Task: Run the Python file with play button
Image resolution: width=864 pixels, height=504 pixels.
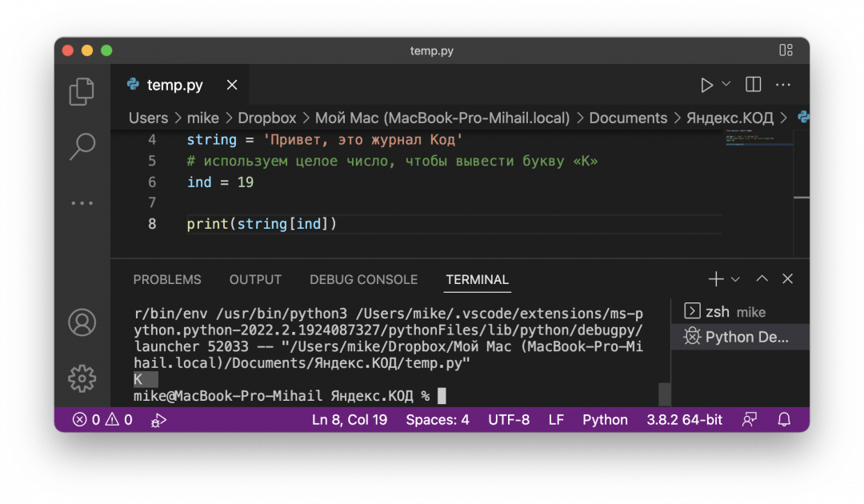Action: tap(706, 85)
